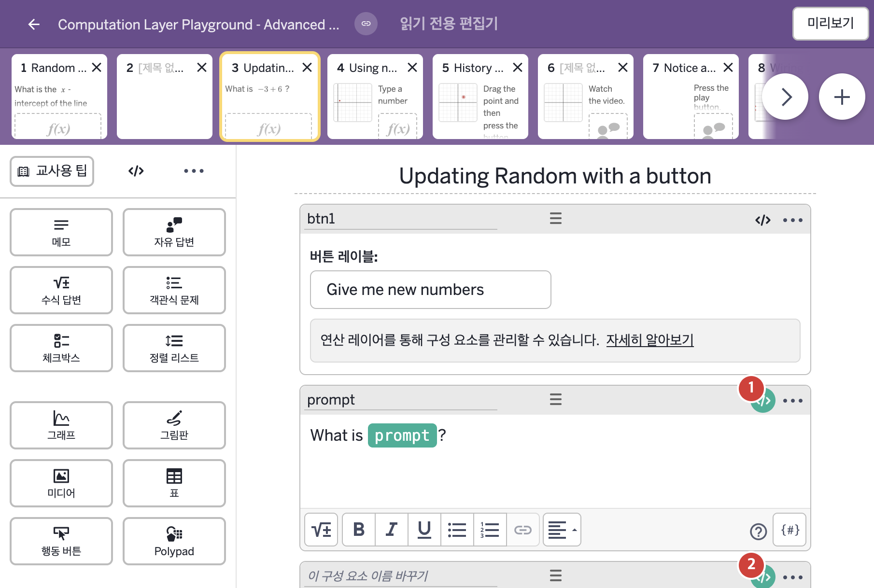This screenshot has width=874, height=588.
Task: Add a 그래프 graph component
Action: point(61,425)
